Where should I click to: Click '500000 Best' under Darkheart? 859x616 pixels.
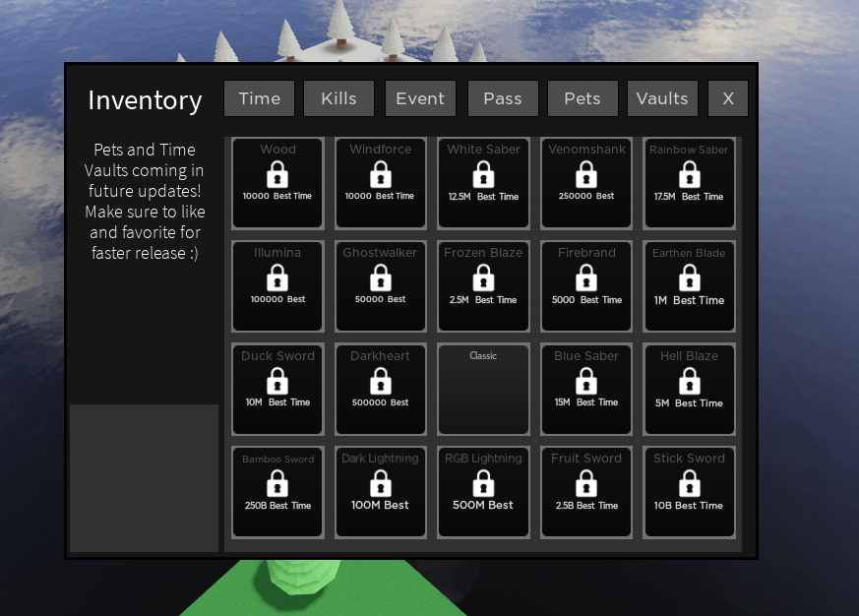coord(380,402)
